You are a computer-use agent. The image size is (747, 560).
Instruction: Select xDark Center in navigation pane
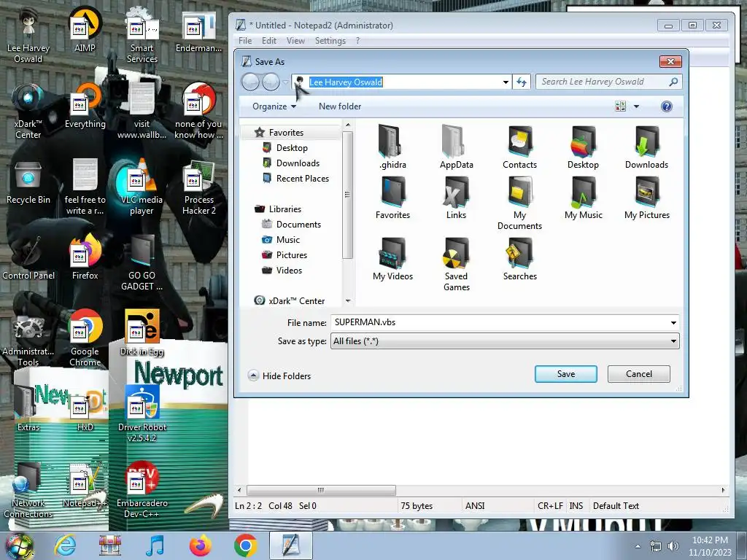(296, 301)
